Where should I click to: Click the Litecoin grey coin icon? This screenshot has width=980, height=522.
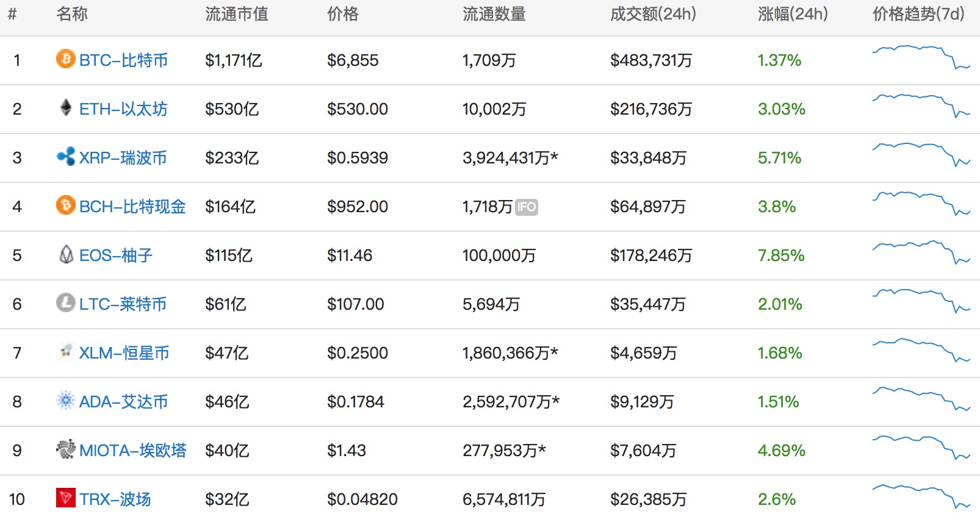(66, 302)
